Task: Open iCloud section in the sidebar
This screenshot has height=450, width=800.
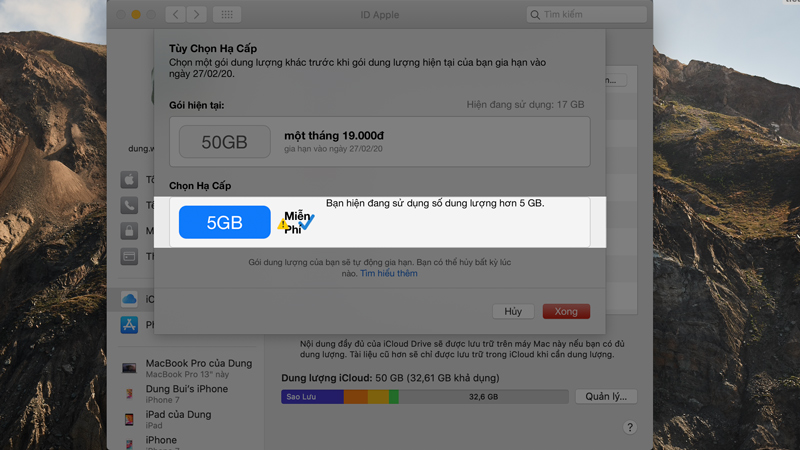Action: 129,299
